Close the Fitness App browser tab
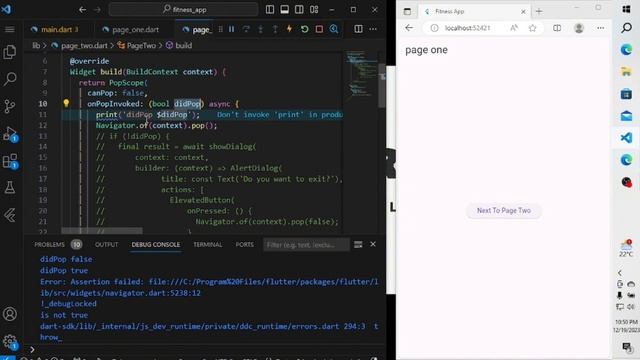640x360 pixels. (523, 11)
